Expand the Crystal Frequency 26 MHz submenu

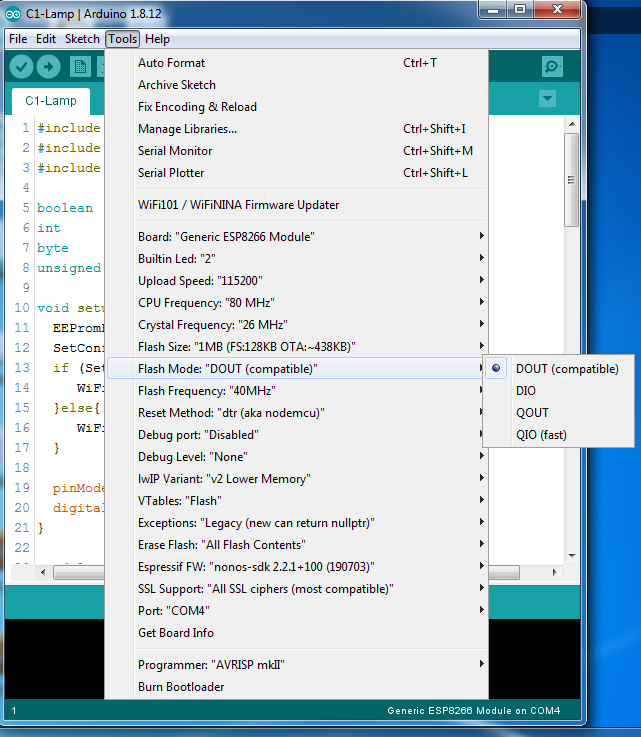(x=297, y=325)
